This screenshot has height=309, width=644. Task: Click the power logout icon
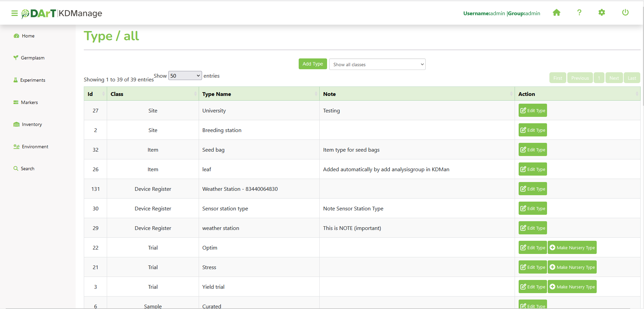(625, 13)
